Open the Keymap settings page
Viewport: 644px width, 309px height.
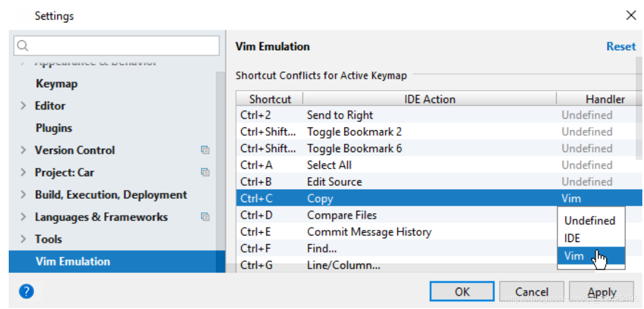click(57, 84)
